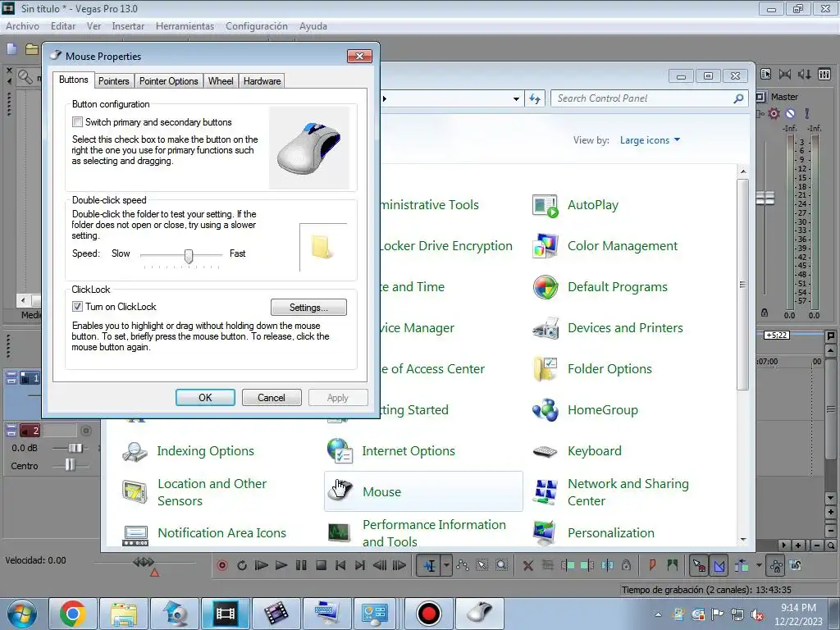The height and width of the screenshot is (630, 840).
Task: Expand the View by Large icons dropdown
Action: (650, 140)
